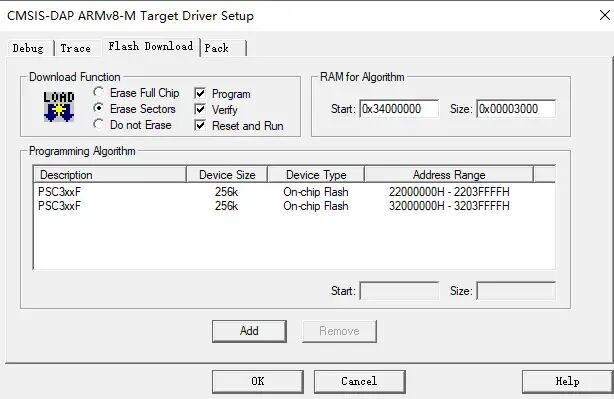Select PSC3xxF row at 32000000H

point(294,206)
